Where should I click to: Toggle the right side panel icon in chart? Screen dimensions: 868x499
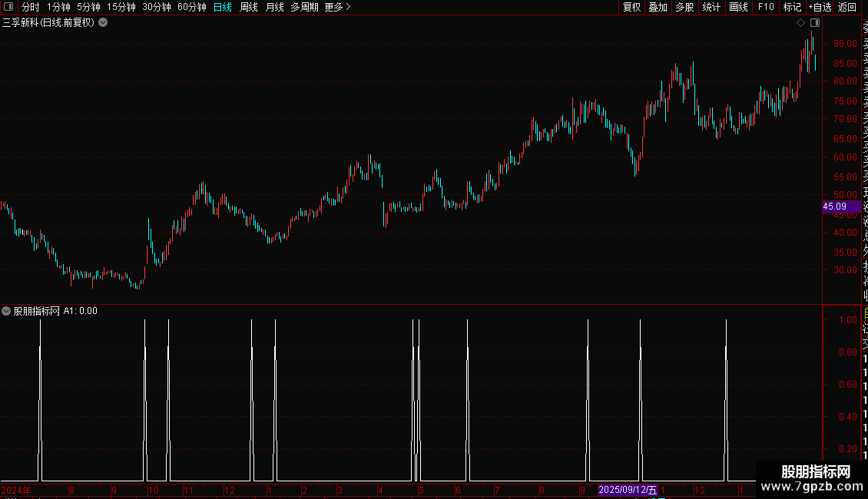click(x=815, y=23)
